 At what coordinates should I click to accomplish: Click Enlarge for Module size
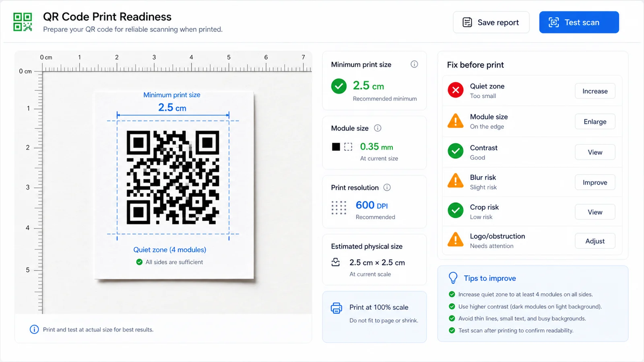pos(595,122)
